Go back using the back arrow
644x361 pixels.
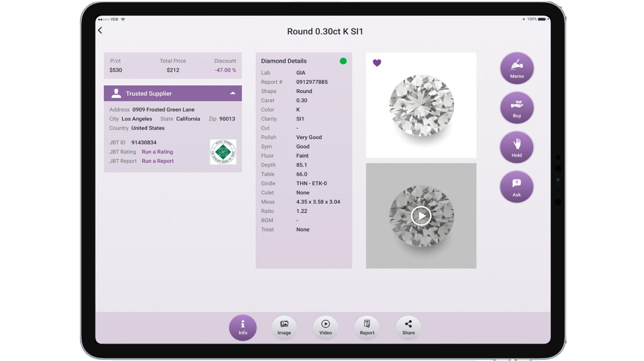100,31
